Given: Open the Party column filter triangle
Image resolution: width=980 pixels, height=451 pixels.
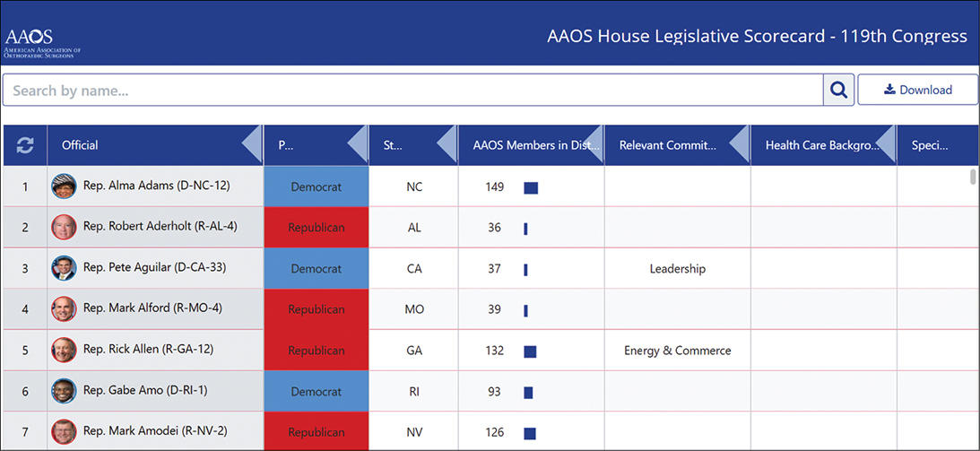Looking at the screenshot, I should point(358,145).
